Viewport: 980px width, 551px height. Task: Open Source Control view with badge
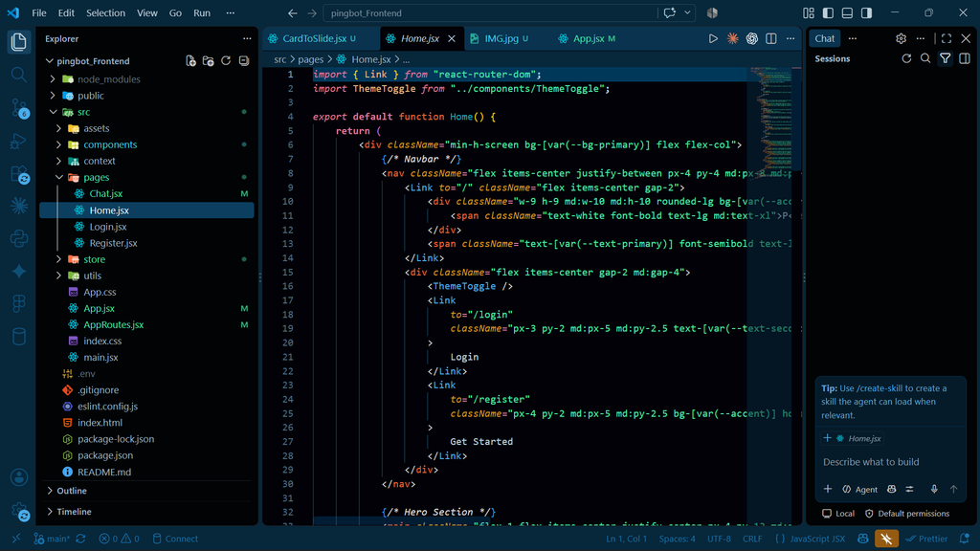point(19,108)
